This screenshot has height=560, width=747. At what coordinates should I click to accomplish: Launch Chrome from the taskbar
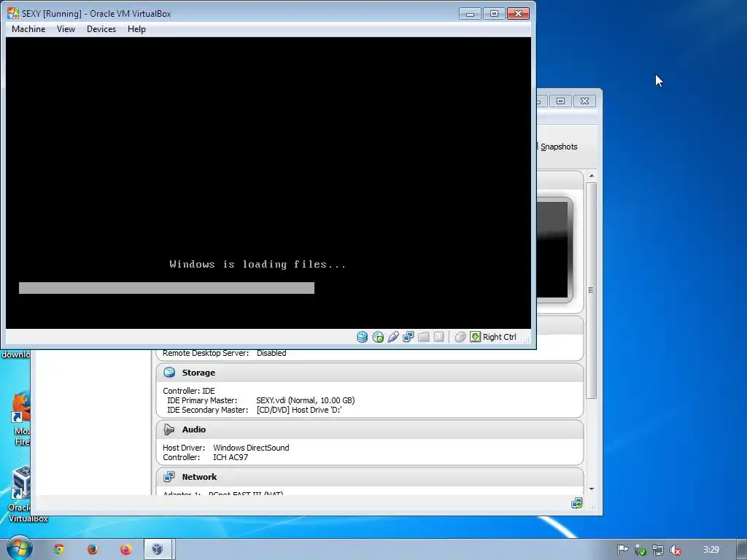59,550
